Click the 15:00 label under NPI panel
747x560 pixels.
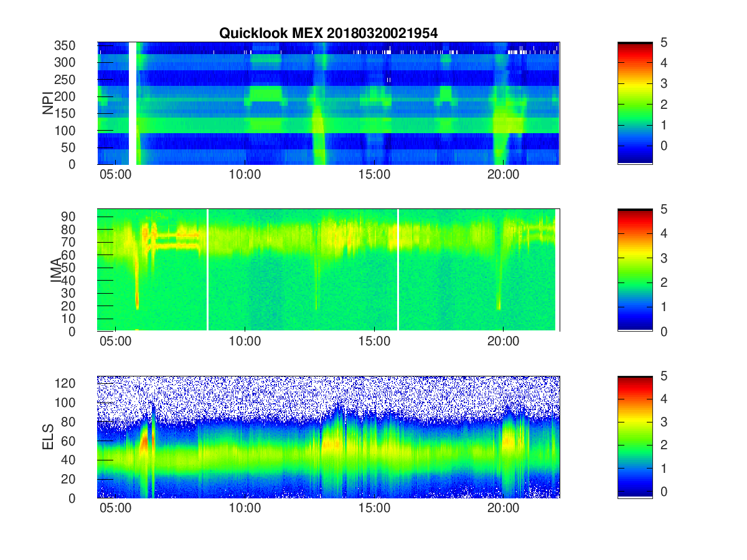tap(374, 175)
